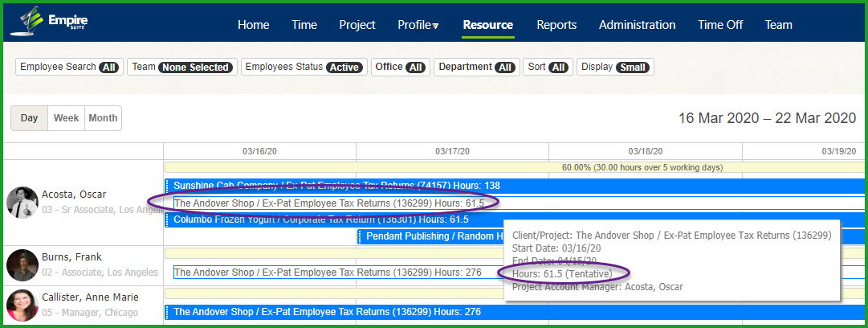Open the Time menu

[304, 25]
